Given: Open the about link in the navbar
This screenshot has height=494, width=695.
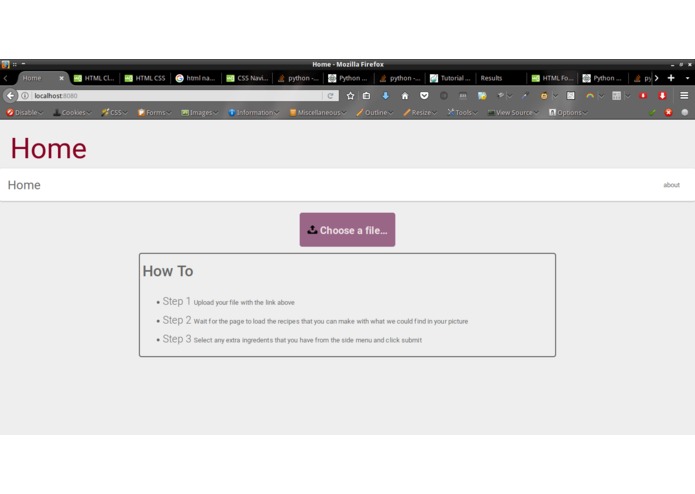Looking at the screenshot, I should 672,185.
